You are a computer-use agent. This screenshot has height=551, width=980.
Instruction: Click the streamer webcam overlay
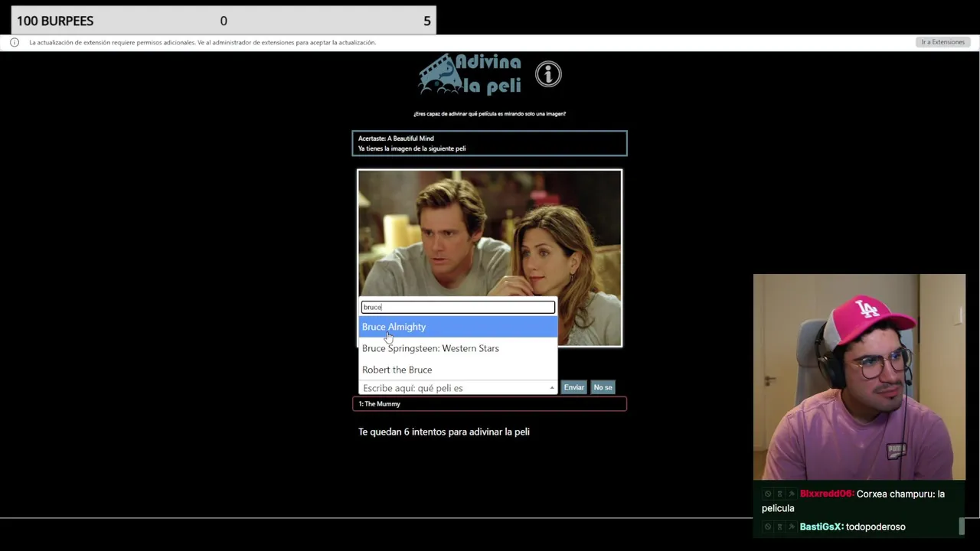click(x=859, y=377)
